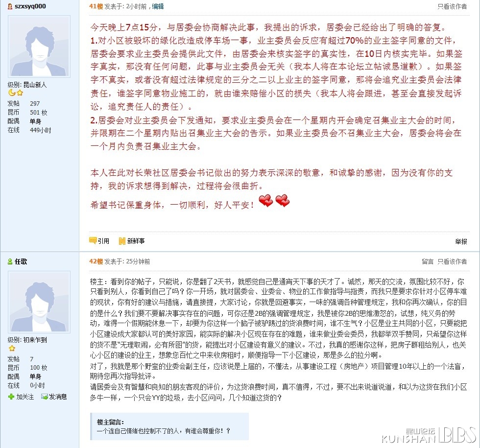Open the 任歌 username link
This screenshot has width=480, height=448.
tap(21, 261)
